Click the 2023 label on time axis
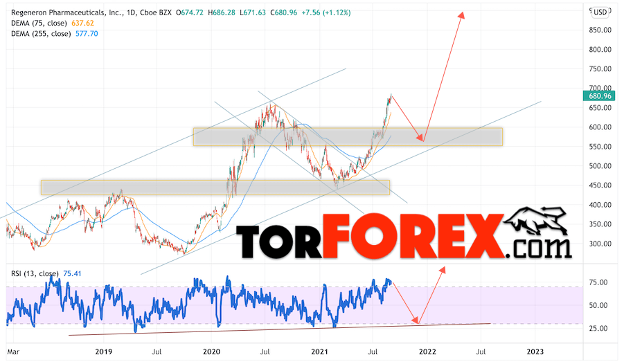 click(535, 352)
